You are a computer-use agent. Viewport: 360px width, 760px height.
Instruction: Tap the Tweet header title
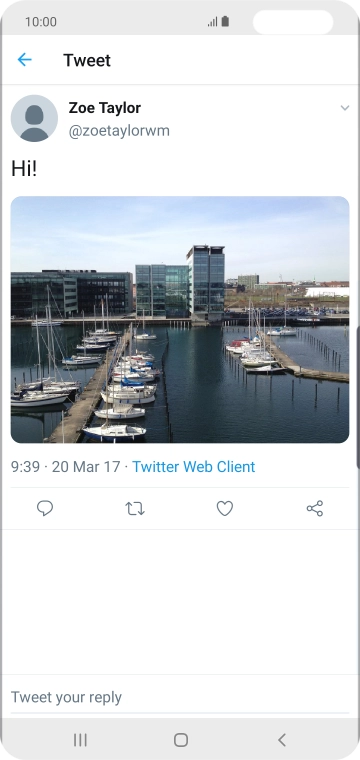87,60
